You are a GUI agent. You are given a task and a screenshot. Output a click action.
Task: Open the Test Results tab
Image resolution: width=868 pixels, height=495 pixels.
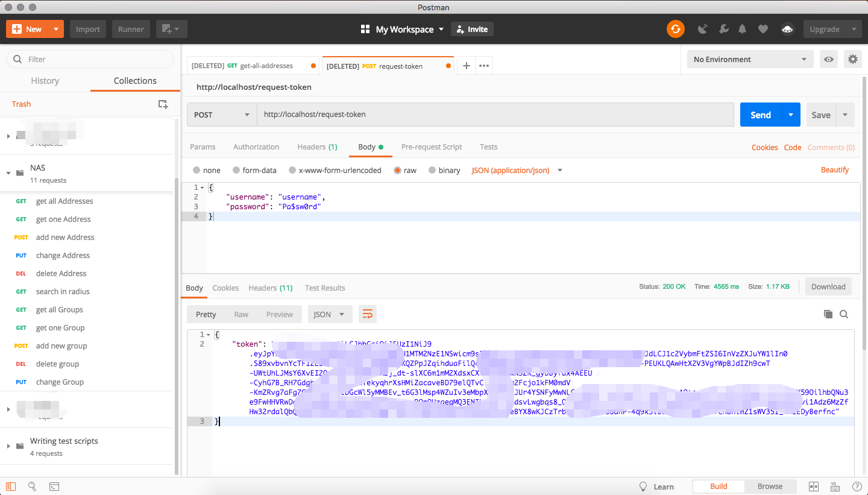pyautogui.click(x=325, y=288)
